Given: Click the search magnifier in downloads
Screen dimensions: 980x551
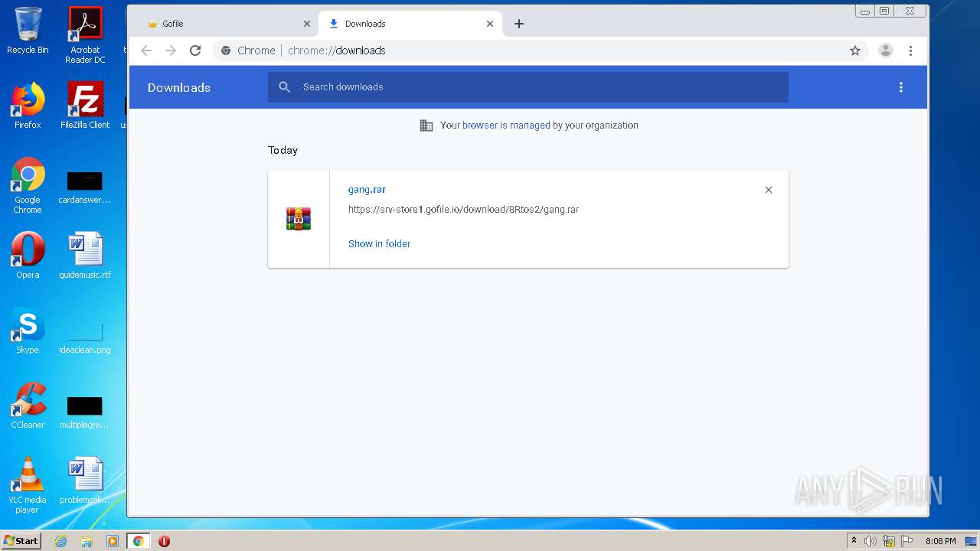Looking at the screenshot, I should click(x=285, y=87).
